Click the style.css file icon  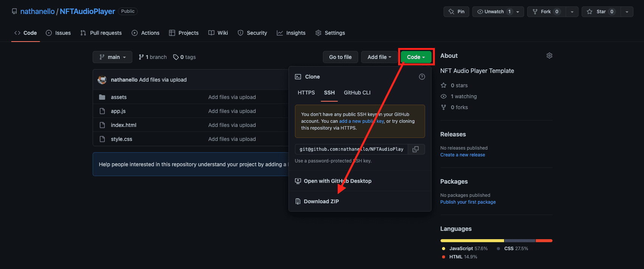pyautogui.click(x=102, y=139)
